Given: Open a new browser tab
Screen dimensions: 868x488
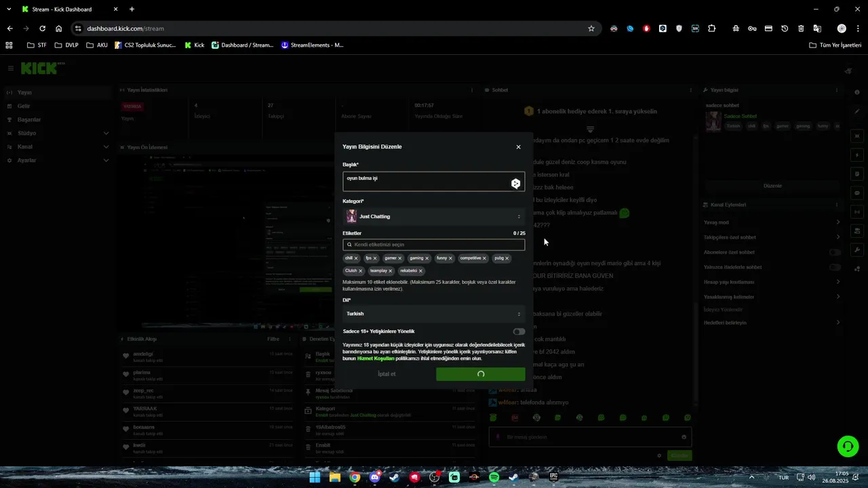Looking at the screenshot, I should click(x=132, y=9).
